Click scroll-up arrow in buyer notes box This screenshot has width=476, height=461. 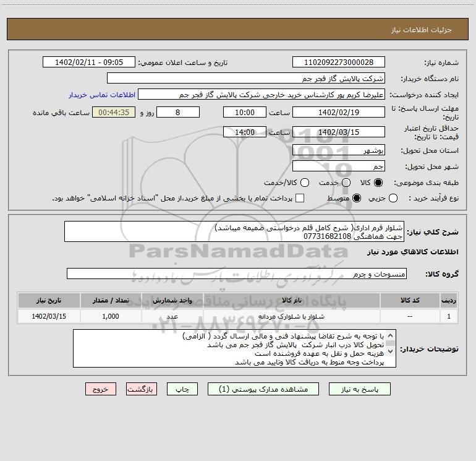(391, 336)
